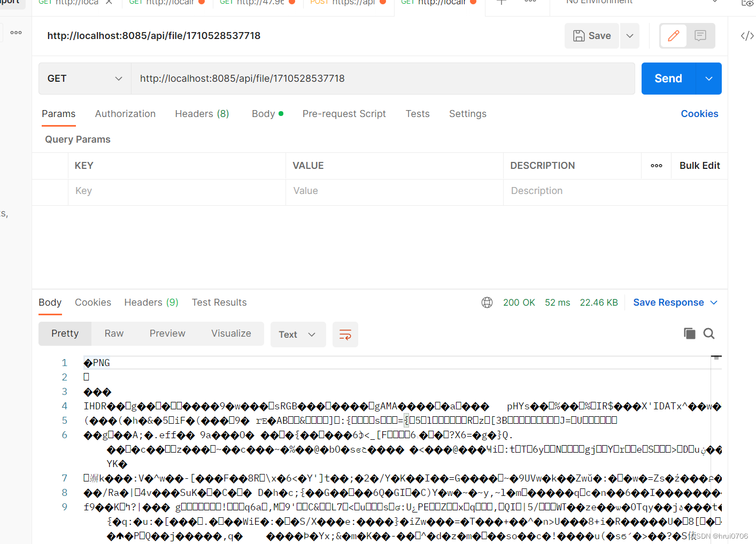Click the 52 ms response time

pos(558,302)
